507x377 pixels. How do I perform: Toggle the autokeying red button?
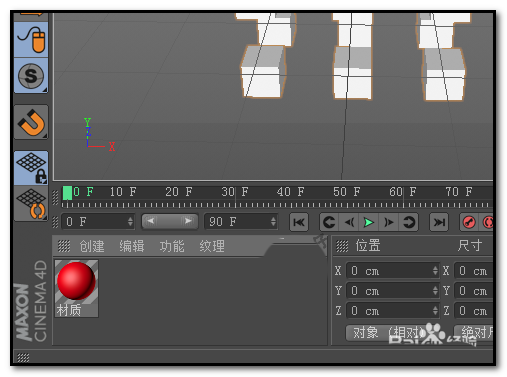pyautogui.click(x=487, y=222)
